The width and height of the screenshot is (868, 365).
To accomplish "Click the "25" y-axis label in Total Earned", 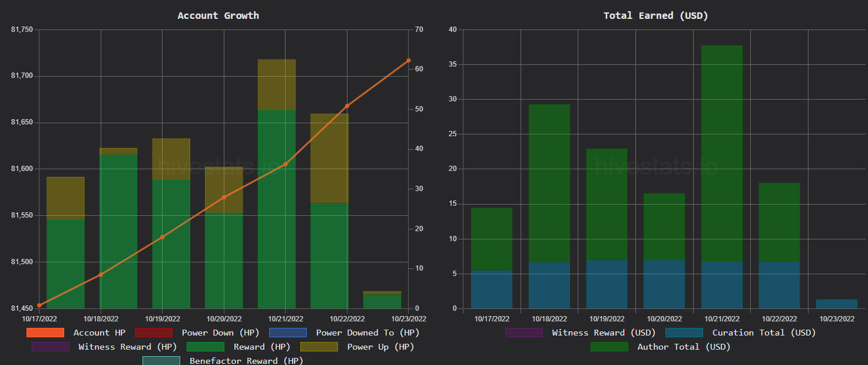I will 453,134.
